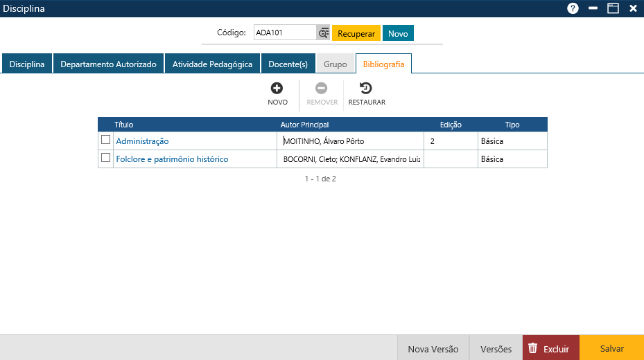
Task: Click the REMOVER minus icon
Action: point(322,88)
